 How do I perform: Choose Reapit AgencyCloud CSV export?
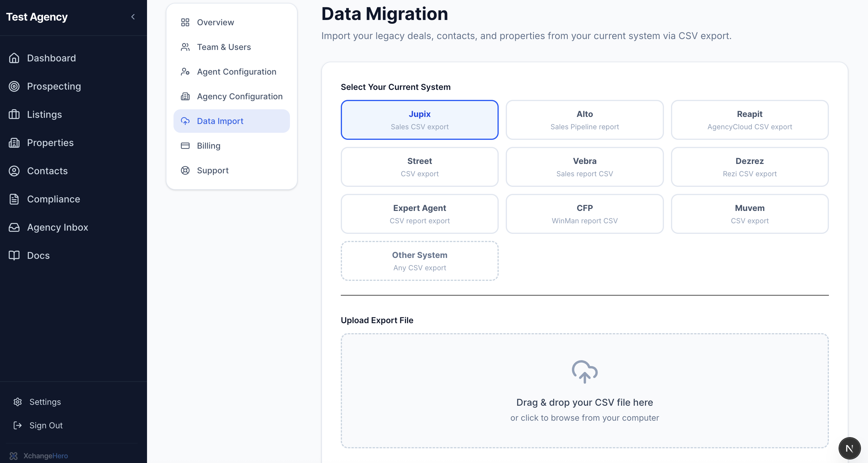750,120
